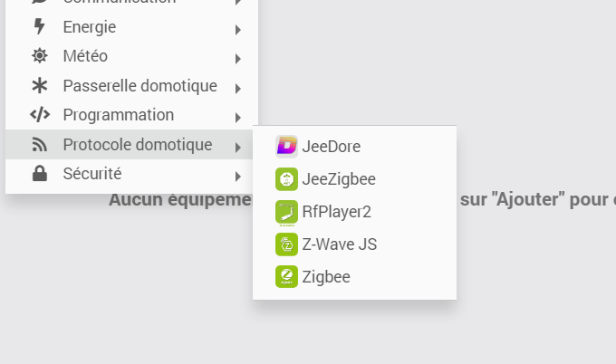Click the Protocole domotique RSS icon
The image size is (616, 364).
pyautogui.click(x=40, y=145)
